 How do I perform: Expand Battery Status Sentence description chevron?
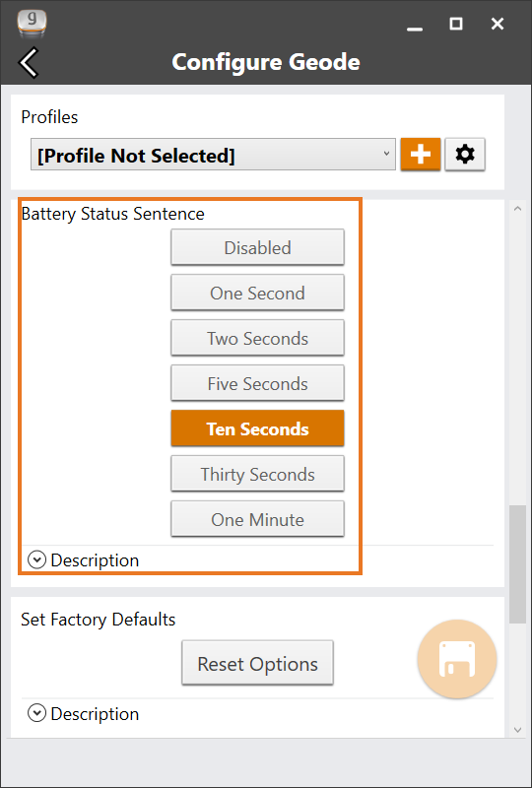click(x=36, y=559)
